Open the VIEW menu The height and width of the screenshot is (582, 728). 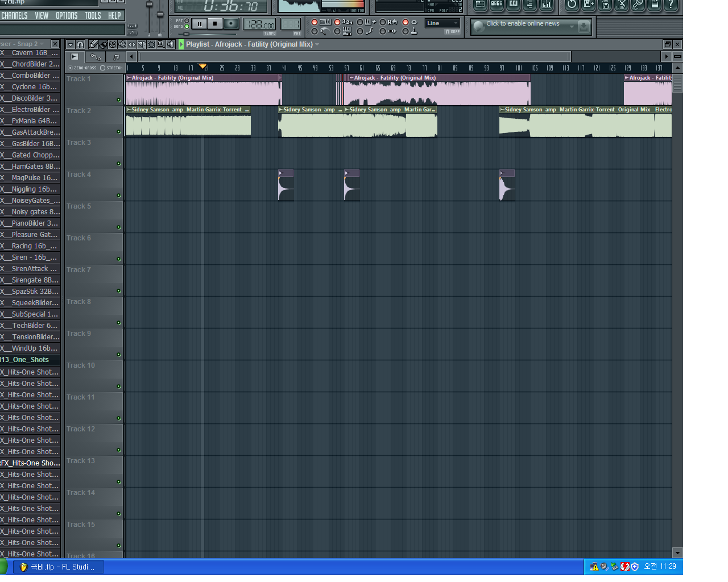(42, 15)
